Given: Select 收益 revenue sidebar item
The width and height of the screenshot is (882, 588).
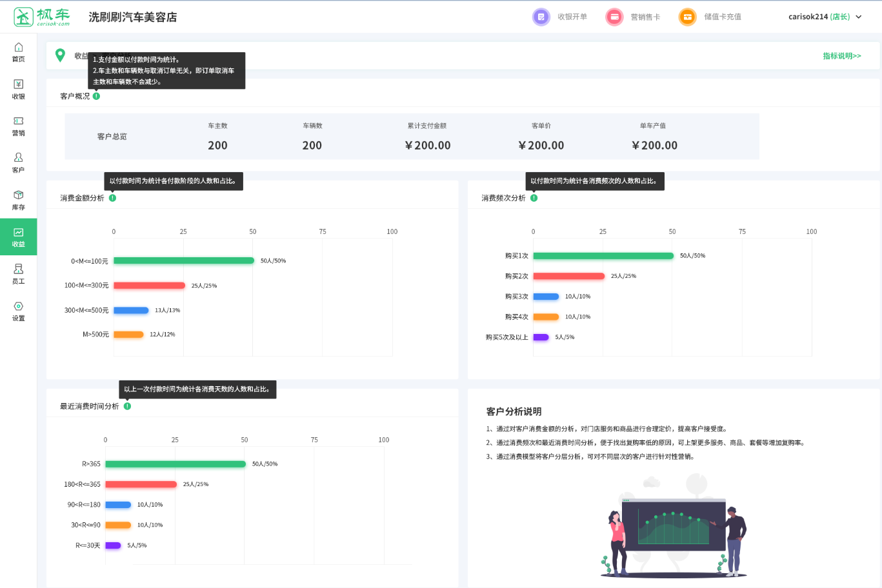Looking at the screenshot, I should [19, 237].
